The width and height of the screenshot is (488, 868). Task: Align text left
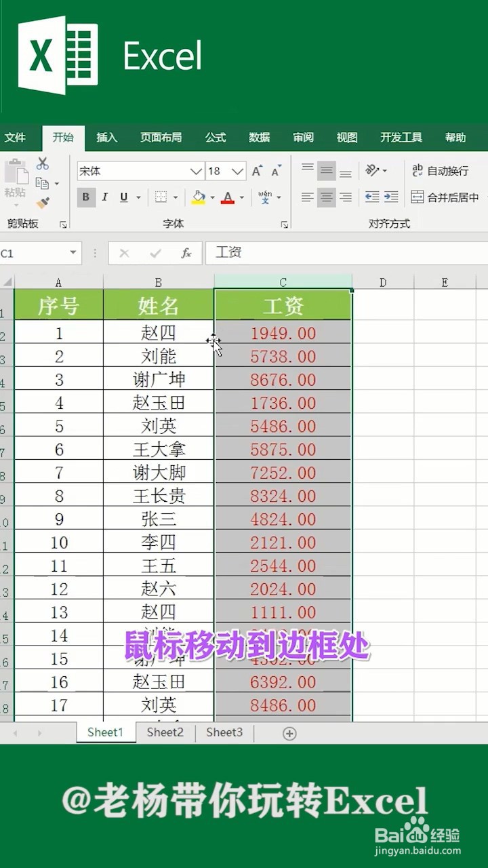point(308,197)
